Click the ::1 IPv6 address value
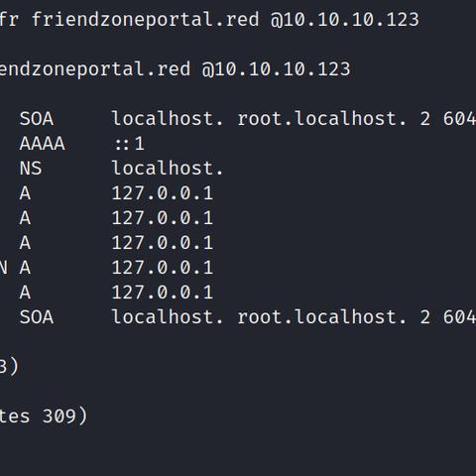This screenshot has width=476, height=476. click(129, 144)
